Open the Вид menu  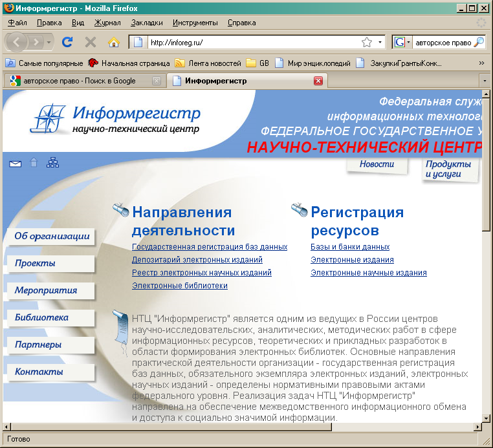(x=78, y=23)
